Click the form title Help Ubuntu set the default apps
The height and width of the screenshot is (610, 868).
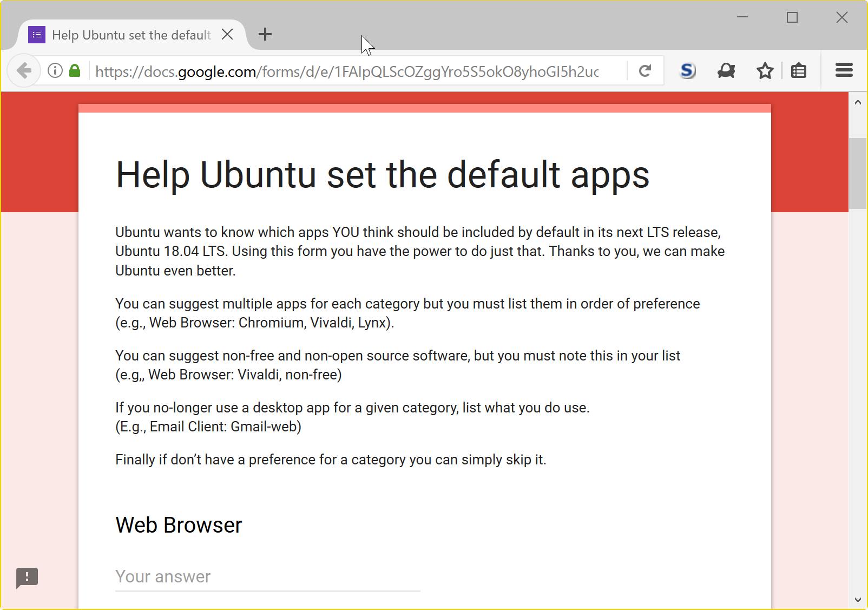point(383,175)
